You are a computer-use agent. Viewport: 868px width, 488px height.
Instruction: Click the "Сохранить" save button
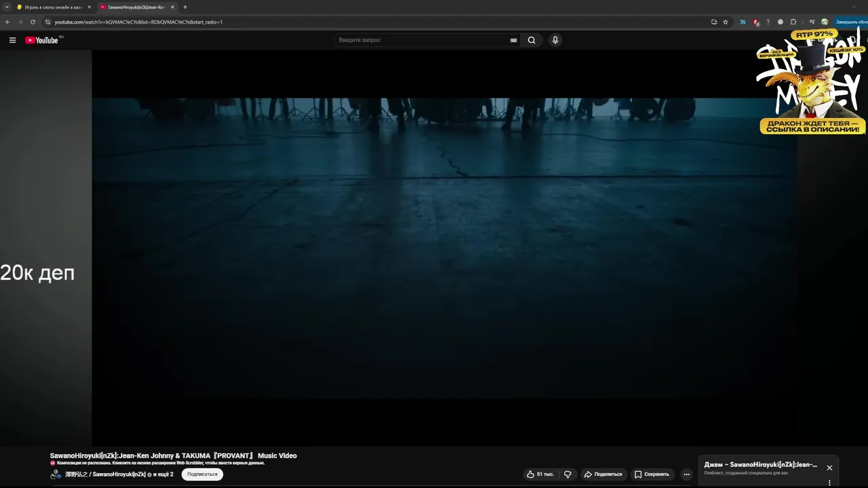click(652, 474)
